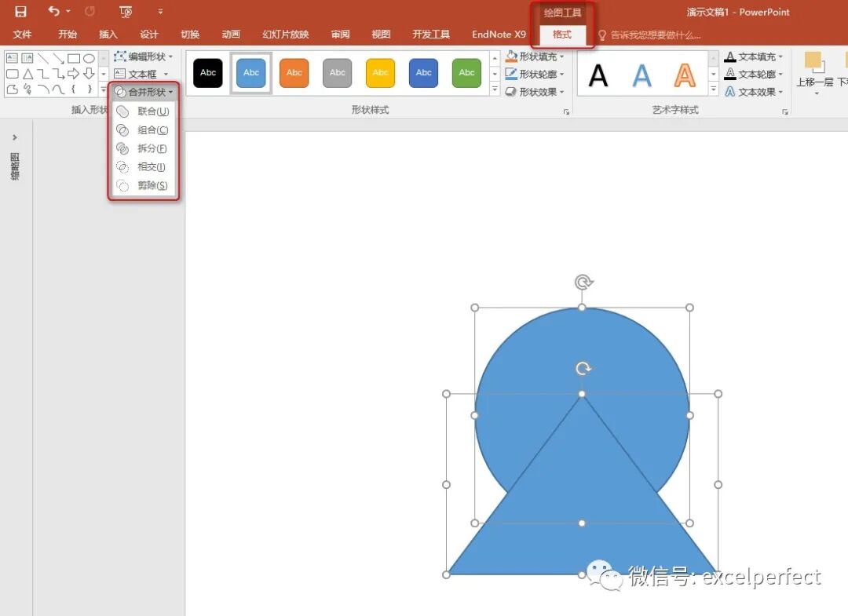The image size is (848, 616).
Task: Choose 联合(U) from merge shapes menu
Action: [143, 111]
